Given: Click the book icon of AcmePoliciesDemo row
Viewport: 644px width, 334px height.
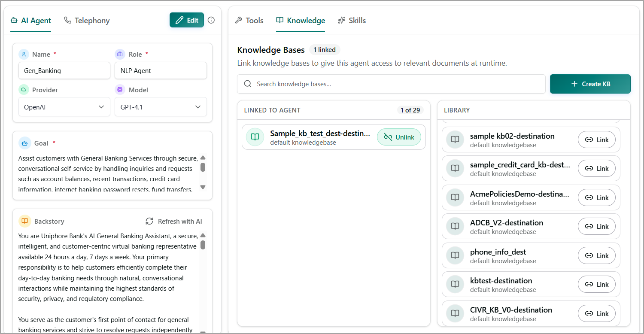Looking at the screenshot, I should [x=455, y=197].
